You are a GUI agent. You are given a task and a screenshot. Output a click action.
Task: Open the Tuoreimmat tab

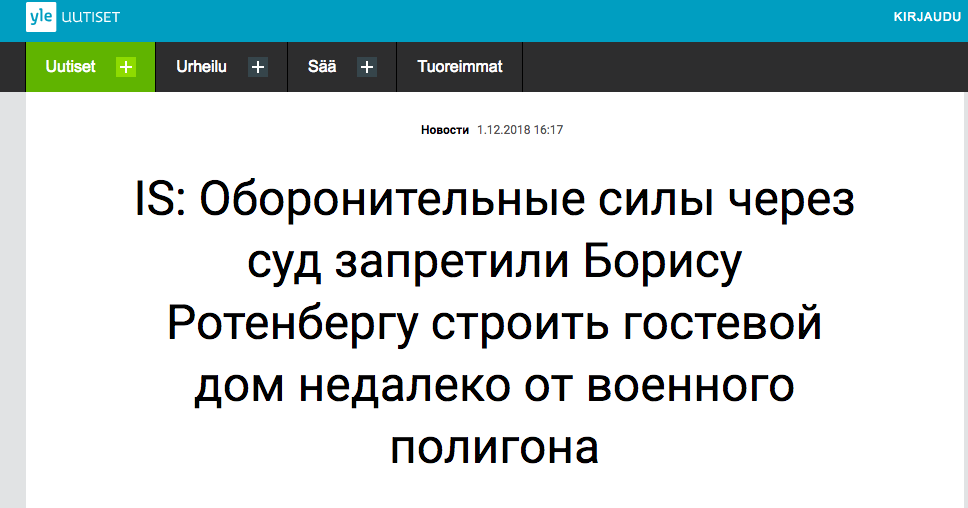click(x=460, y=67)
